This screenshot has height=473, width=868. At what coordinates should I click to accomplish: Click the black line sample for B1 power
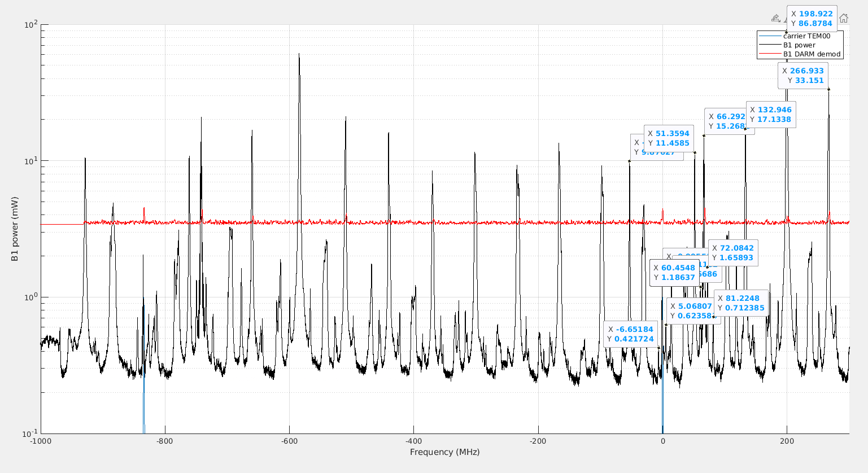tap(769, 45)
